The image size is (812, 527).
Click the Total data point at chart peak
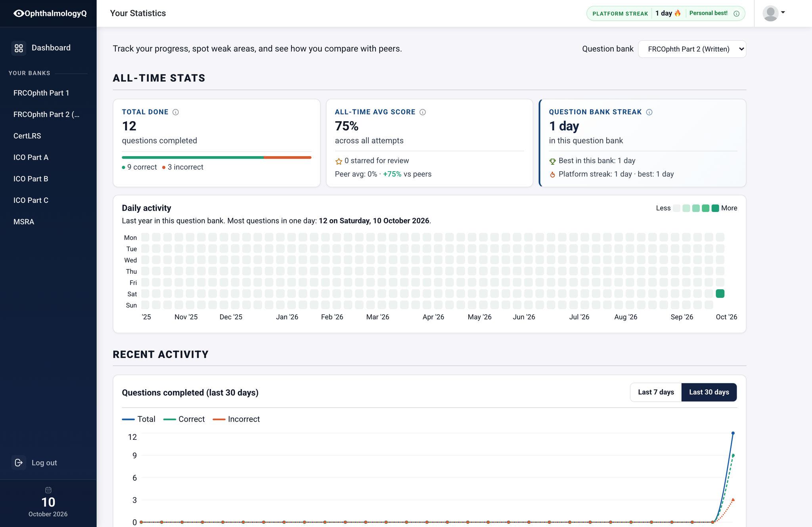click(x=733, y=433)
